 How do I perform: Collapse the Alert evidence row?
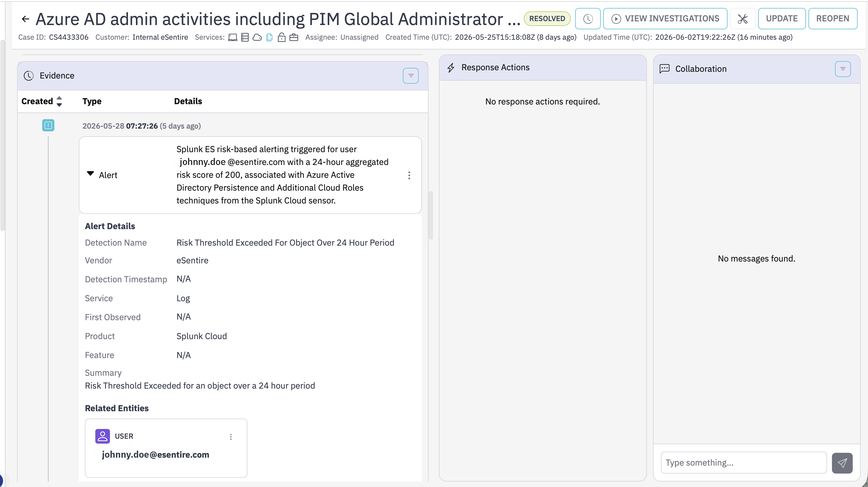tap(90, 174)
